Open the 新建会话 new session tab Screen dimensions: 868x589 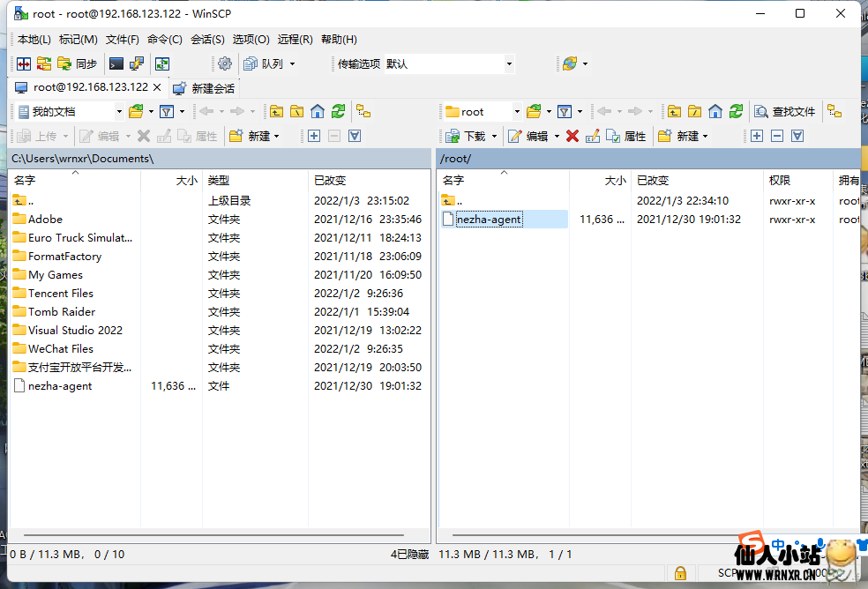point(203,88)
